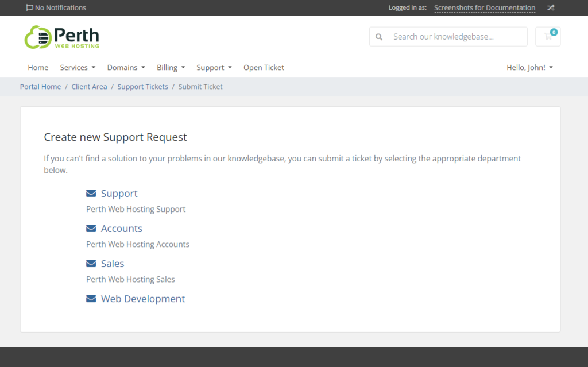
Task: Select the Sales department link
Action: click(x=113, y=264)
